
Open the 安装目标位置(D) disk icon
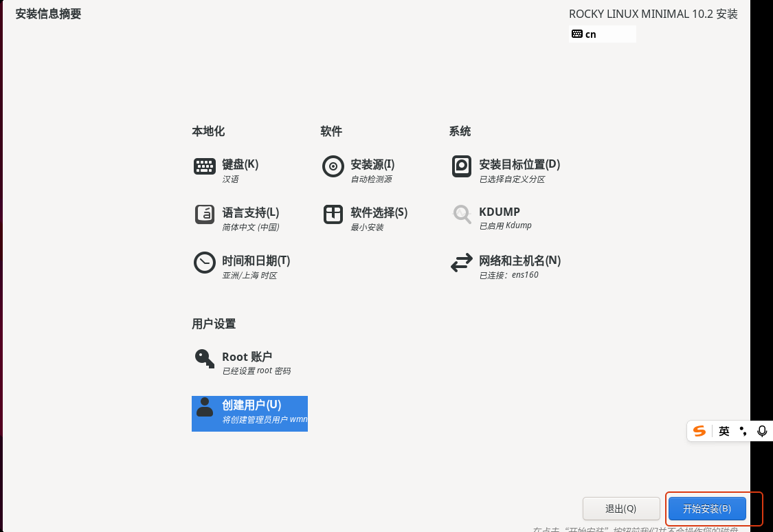pos(462,166)
